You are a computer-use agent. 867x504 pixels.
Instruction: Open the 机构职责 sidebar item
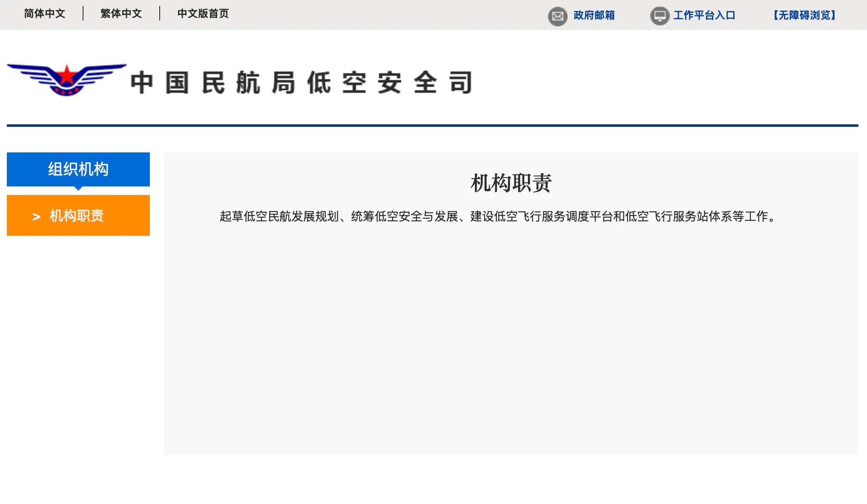click(x=78, y=215)
